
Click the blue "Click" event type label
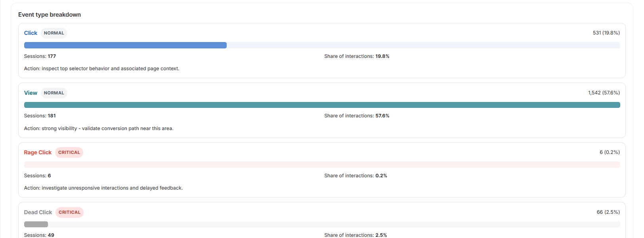pos(31,33)
